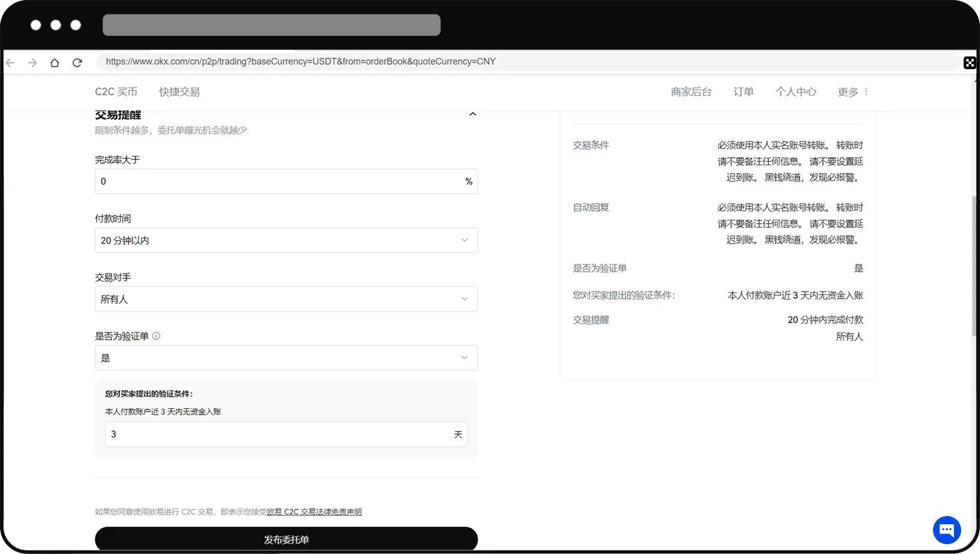The width and height of the screenshot is (980, 554).
Task: Open the 是否为验证单 dropdown
Action: (x=286, y=358)
